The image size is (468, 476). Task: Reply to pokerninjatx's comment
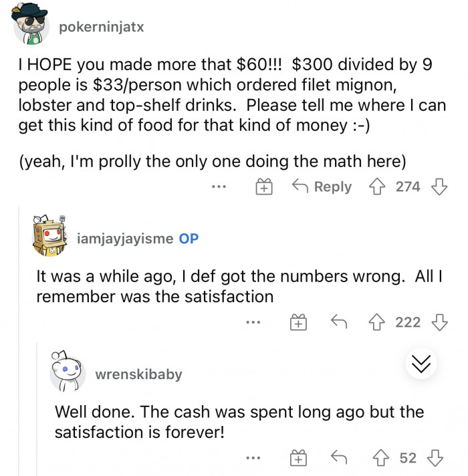point(324,187)
